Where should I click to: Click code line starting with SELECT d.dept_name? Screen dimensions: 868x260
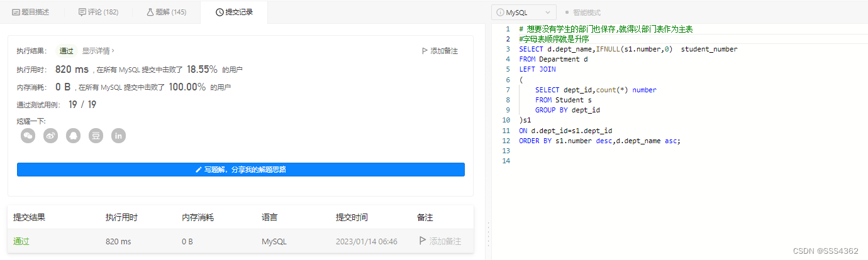[x=628, y=49]
